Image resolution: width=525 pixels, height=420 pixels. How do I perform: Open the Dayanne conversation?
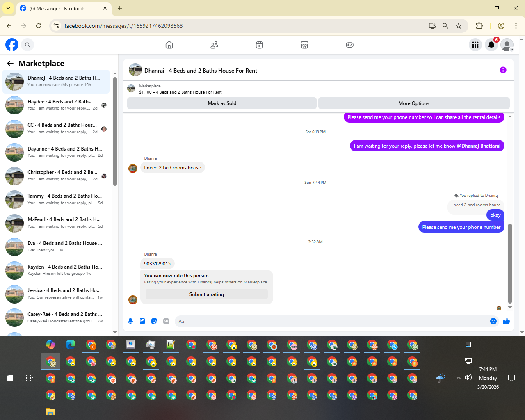pyautogui.click(x=56, y=152)
